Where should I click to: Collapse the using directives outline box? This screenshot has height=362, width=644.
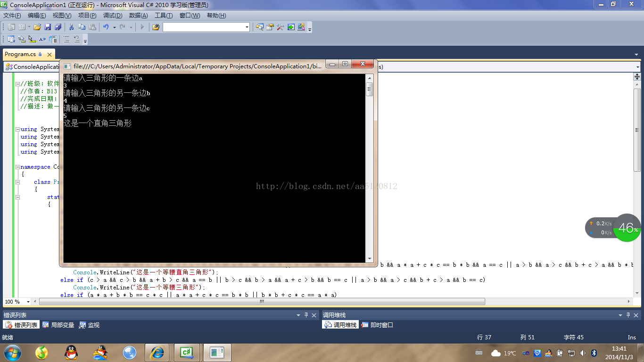(18, 129)
